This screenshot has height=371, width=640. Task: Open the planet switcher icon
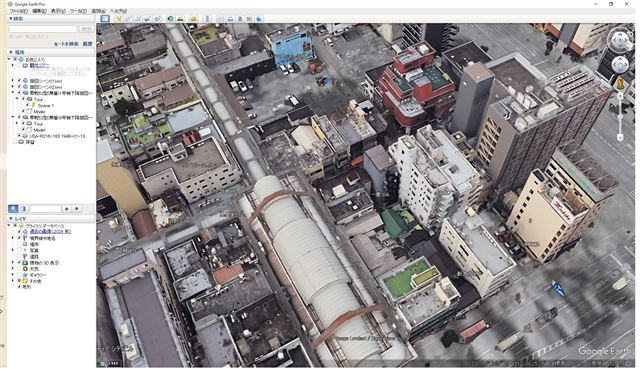pyautogui.click(x=194, y=18)
